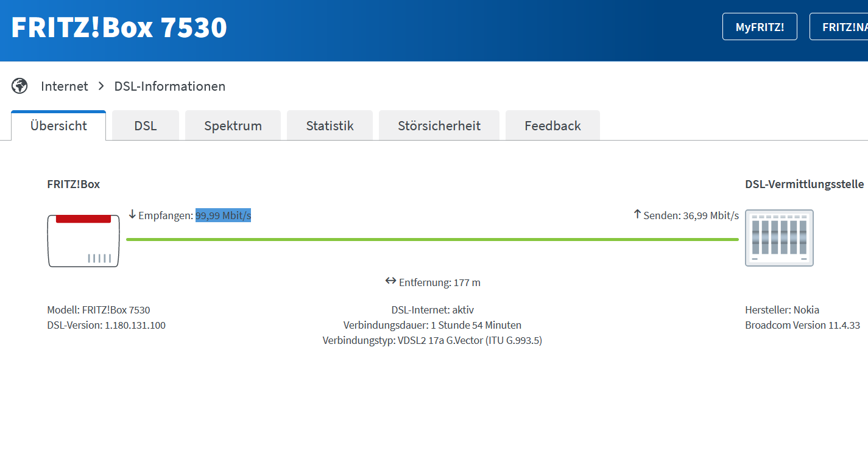Click Verbindungsdauer: 1 Stunde 54 Minuten

coord(432,325)
